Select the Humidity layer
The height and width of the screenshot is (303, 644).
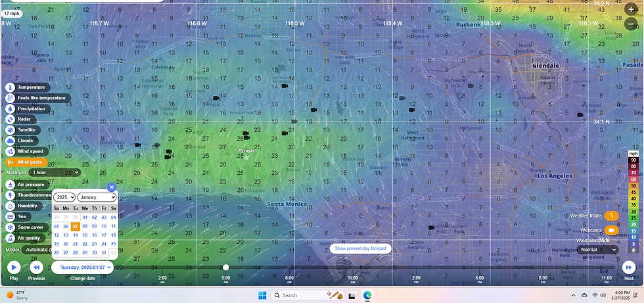point(24,206)
